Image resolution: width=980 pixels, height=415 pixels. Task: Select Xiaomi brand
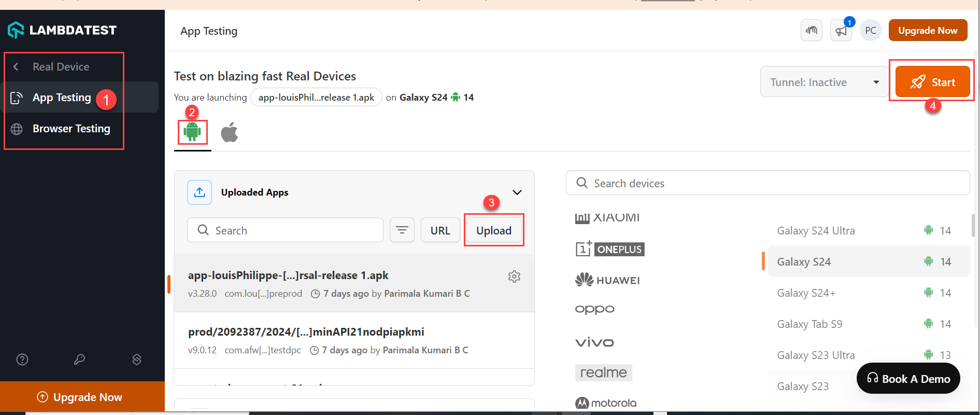(607, 218)
